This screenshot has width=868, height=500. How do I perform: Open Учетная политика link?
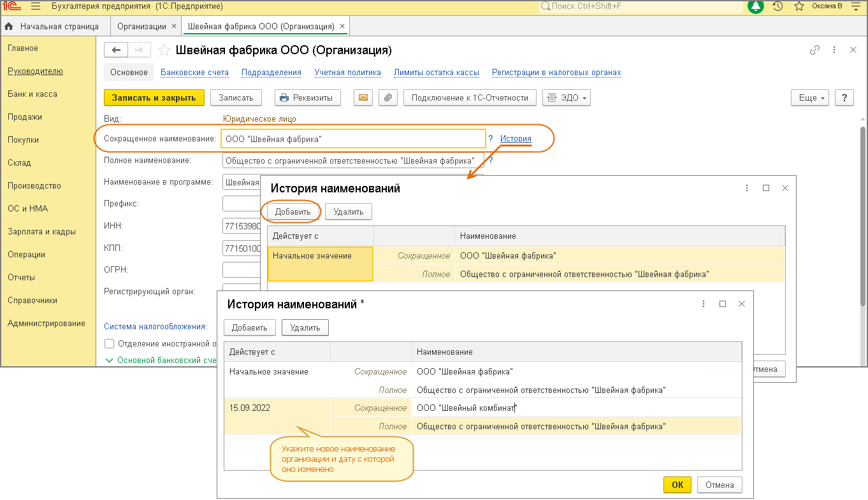(x=347, y=73)
